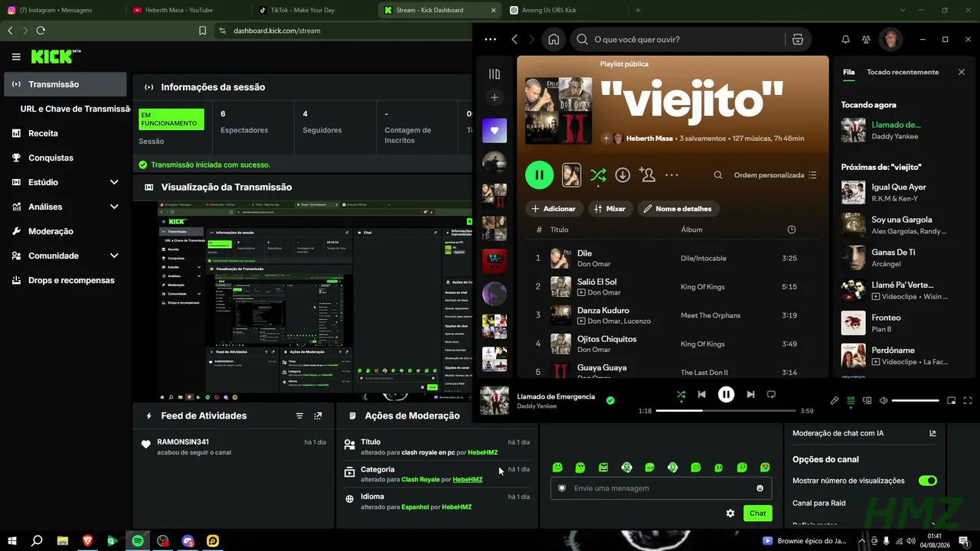Viewport: 980px width, 551px height.
Task: Click Nome e detalhes button
Action: 678,209
